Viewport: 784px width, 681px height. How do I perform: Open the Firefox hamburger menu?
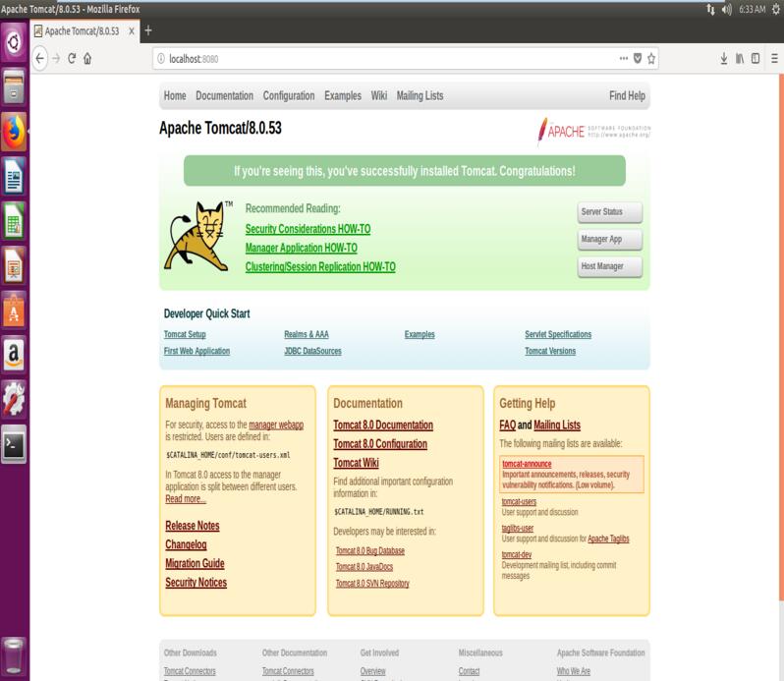[x=774, y=59]
